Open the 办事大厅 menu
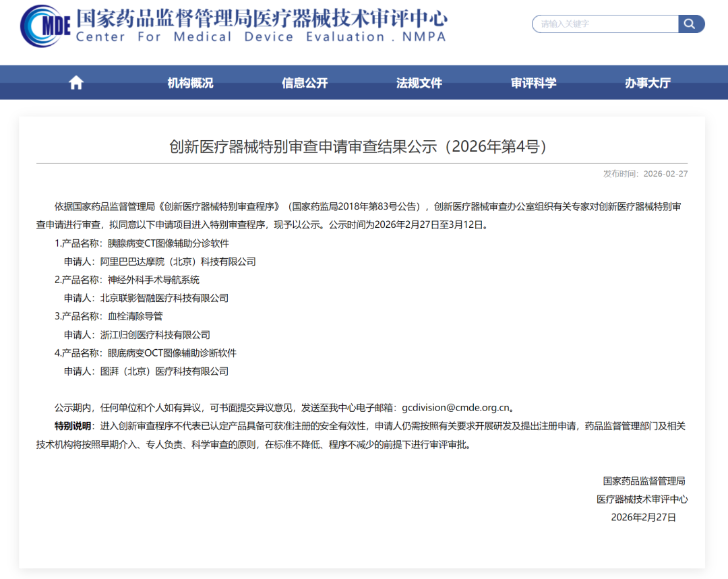 (x=648, y=83)
